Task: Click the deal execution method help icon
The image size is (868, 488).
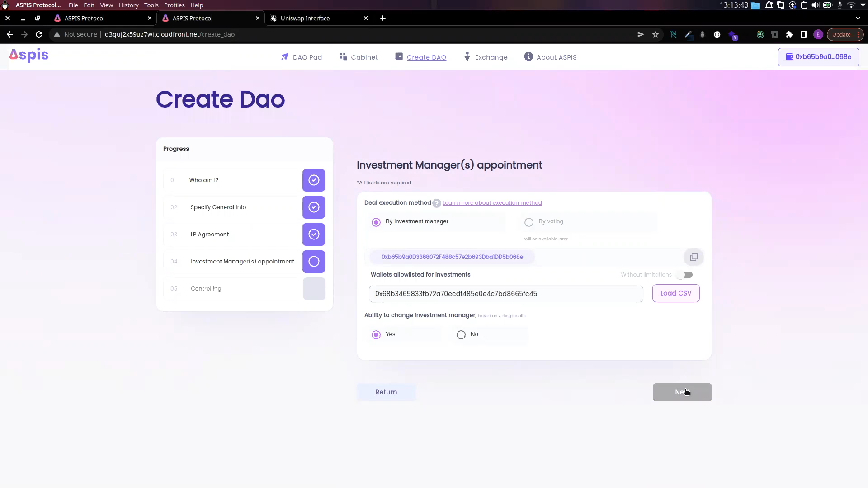Action: tap(436, 203)
